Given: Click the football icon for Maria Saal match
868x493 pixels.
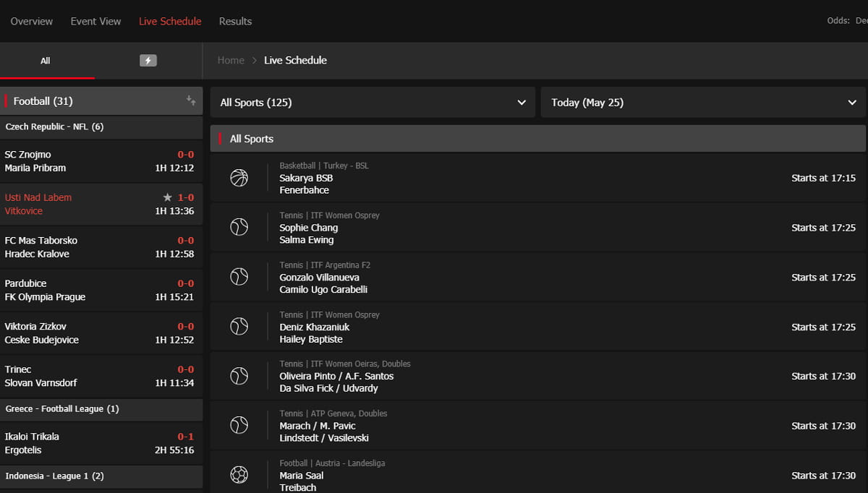Looking at the screenshot, I should (239, 475).
